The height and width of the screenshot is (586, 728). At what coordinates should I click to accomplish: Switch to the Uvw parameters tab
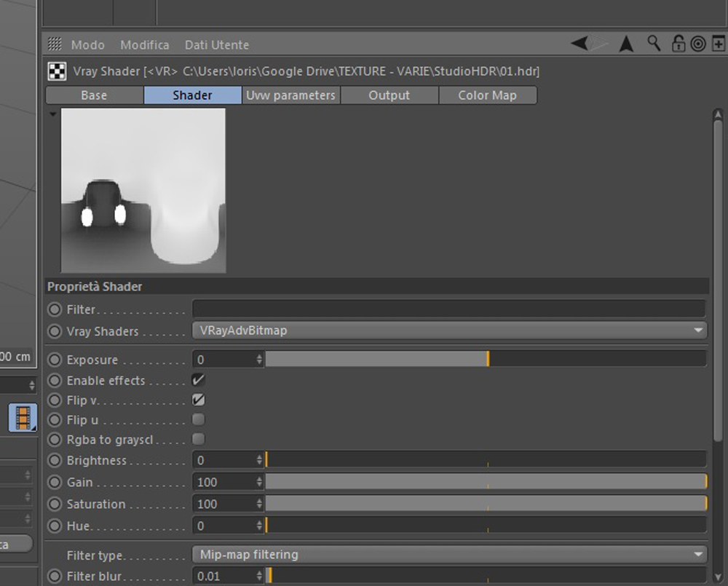tap(290, 95)
